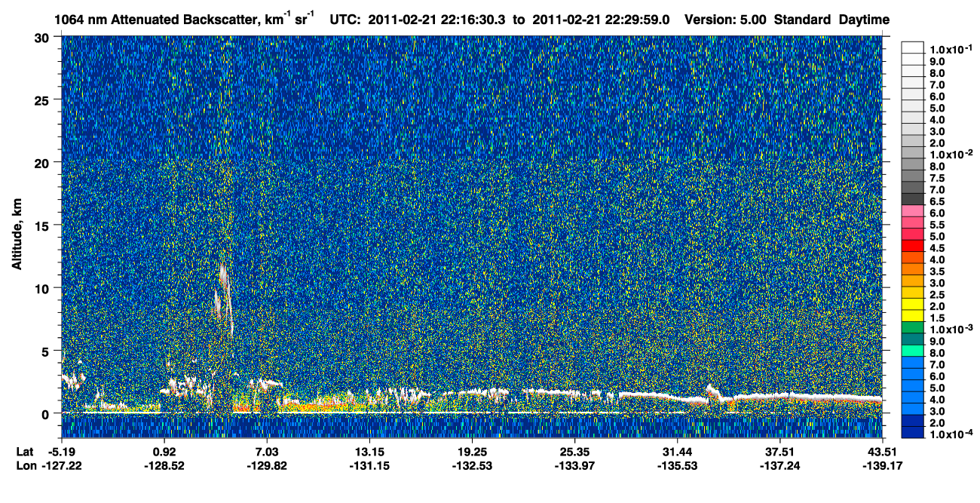Click longitude value "-133.97"
Screen dimensions: 980x503
tap(574, 465)
